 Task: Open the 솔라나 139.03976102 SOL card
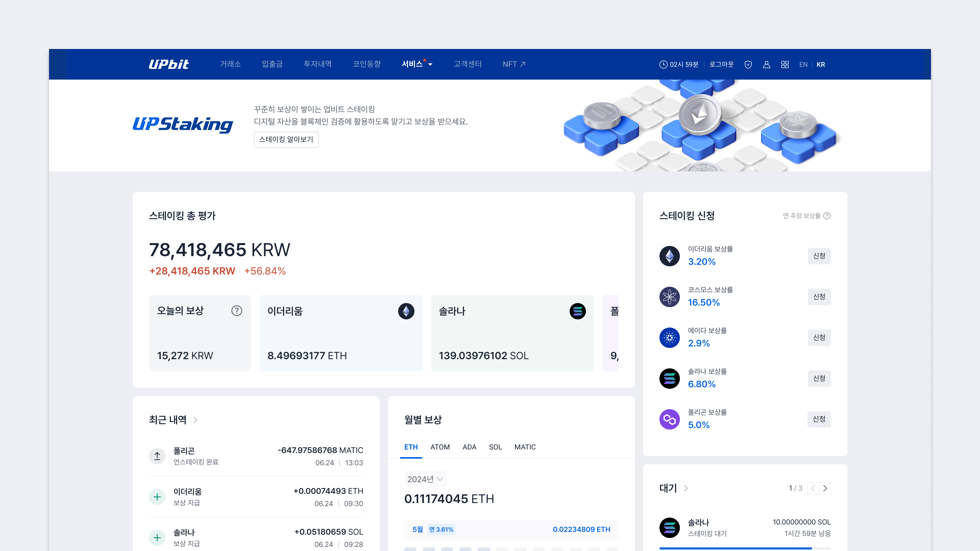[x=512, y=333]
